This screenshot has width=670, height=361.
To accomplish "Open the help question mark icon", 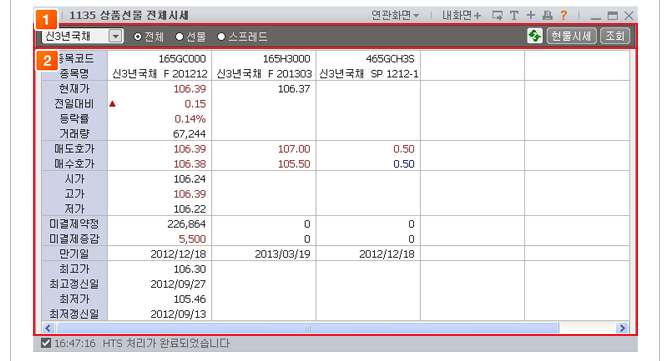I will 564,15.
